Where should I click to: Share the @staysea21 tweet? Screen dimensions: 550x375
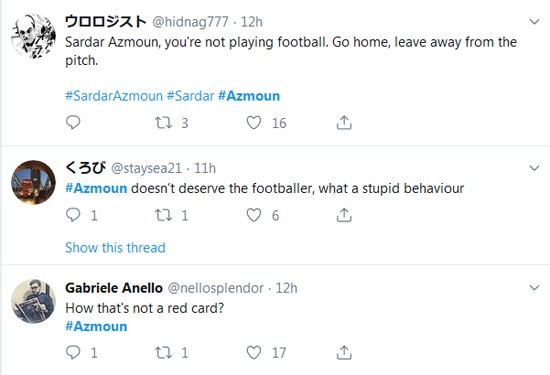coord(344,215)
